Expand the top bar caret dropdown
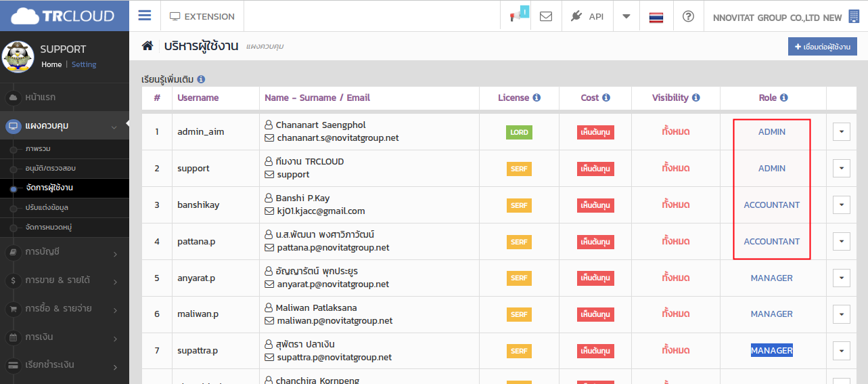 tap(626, 16)
